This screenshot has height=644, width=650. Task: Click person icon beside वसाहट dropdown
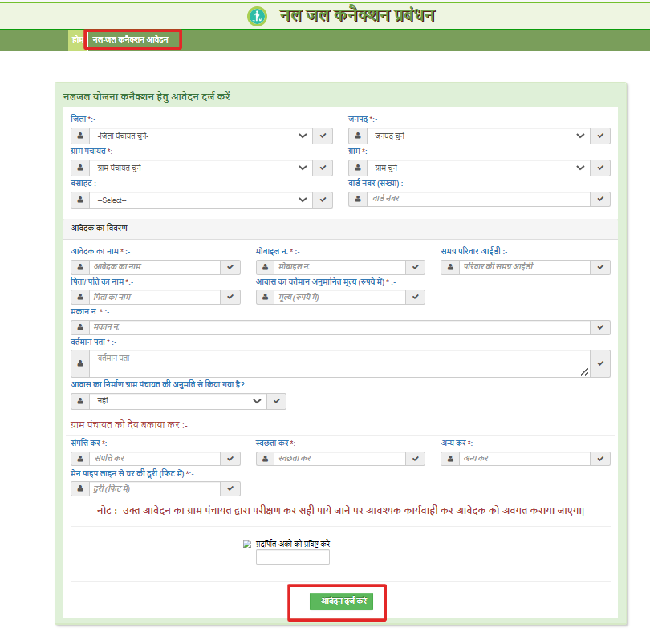[80, 200]
